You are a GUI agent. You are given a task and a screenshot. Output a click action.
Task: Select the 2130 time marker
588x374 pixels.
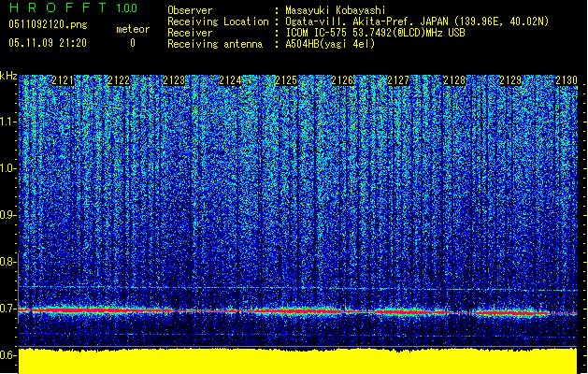click(566, 80)
